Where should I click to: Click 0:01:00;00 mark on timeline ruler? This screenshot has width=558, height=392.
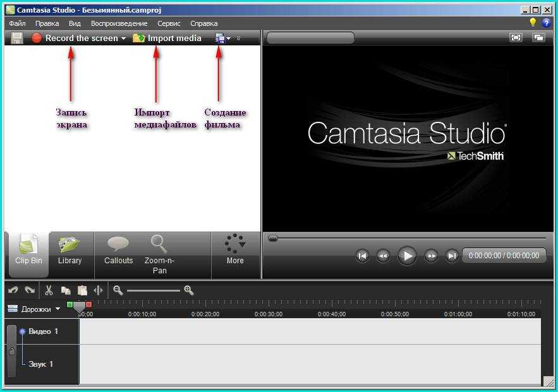tap(458, 314)
